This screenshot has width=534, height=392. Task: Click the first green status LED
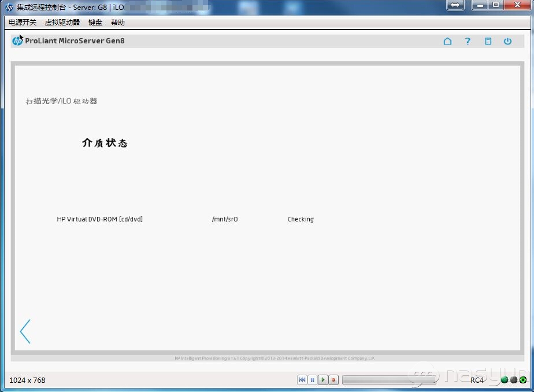(x=505, y=380)
